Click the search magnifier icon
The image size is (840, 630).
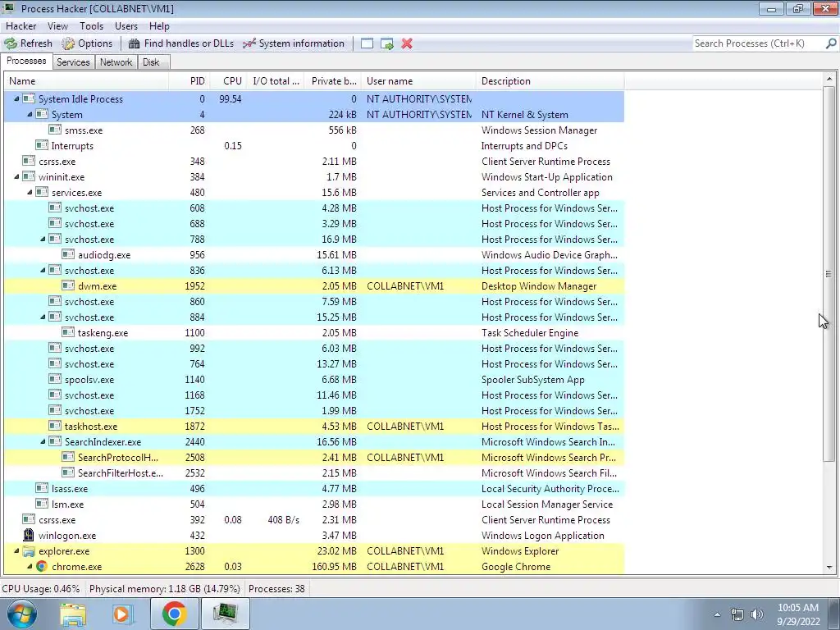[831, 43]
